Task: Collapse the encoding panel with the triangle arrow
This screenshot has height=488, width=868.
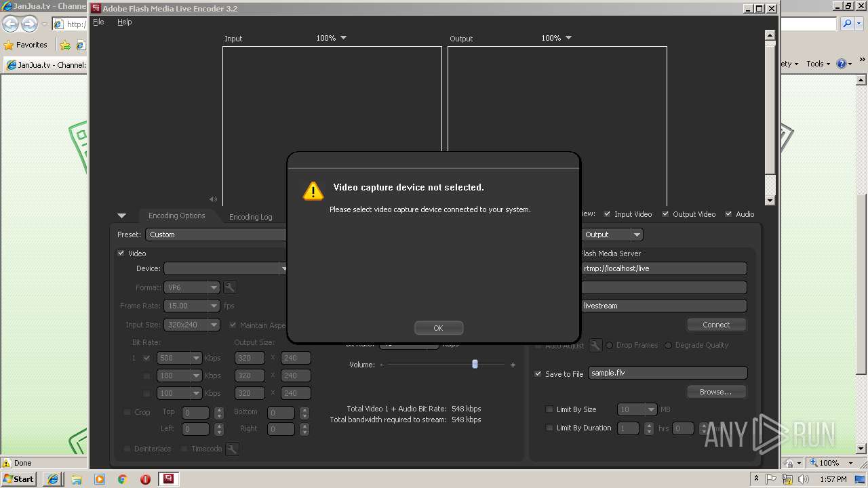Action: [x=121, y=216]
